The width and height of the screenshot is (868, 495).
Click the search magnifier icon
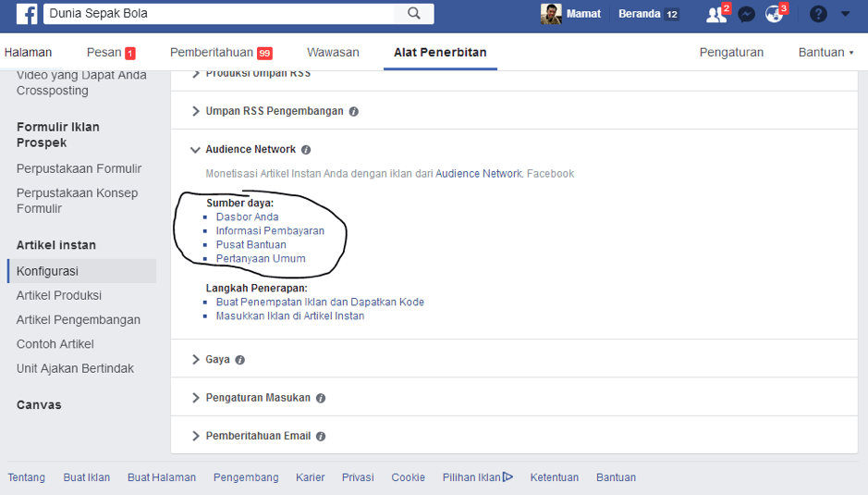click(413, 14)
